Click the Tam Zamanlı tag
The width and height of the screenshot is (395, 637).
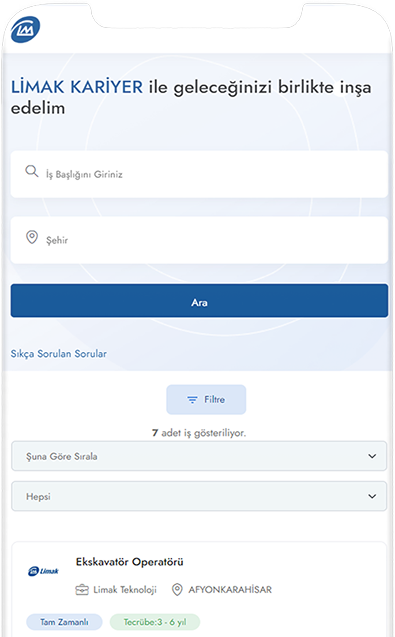coord(64,622)
